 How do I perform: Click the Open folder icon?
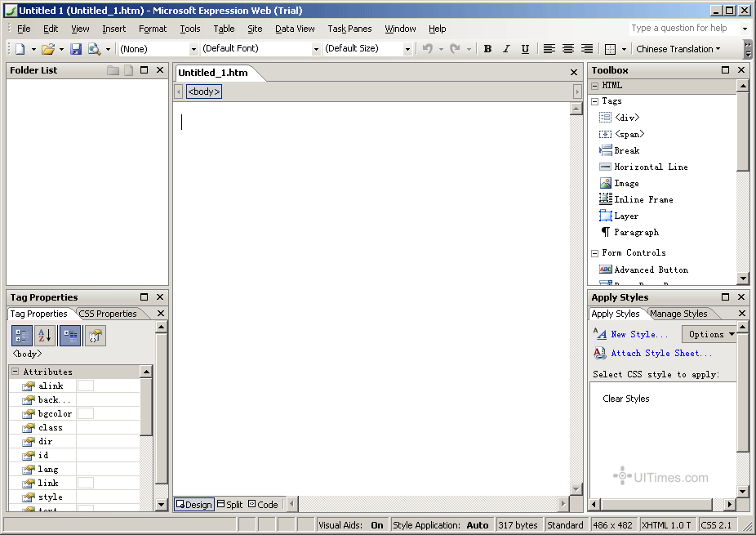click(47, 49)
